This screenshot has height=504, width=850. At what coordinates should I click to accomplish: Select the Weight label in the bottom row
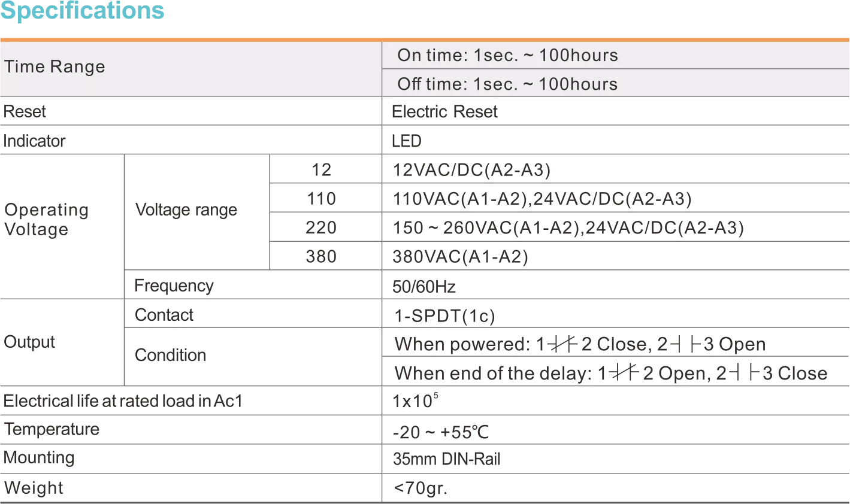coord(34,488)
